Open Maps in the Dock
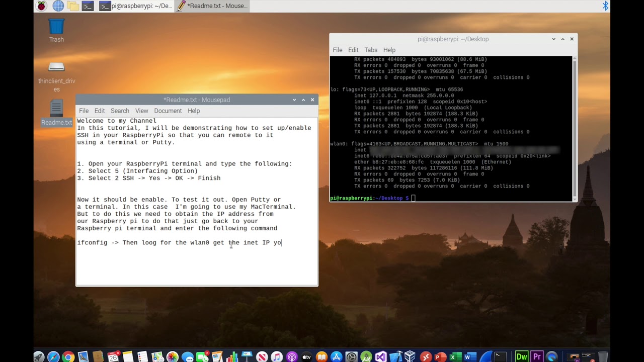 157,356
